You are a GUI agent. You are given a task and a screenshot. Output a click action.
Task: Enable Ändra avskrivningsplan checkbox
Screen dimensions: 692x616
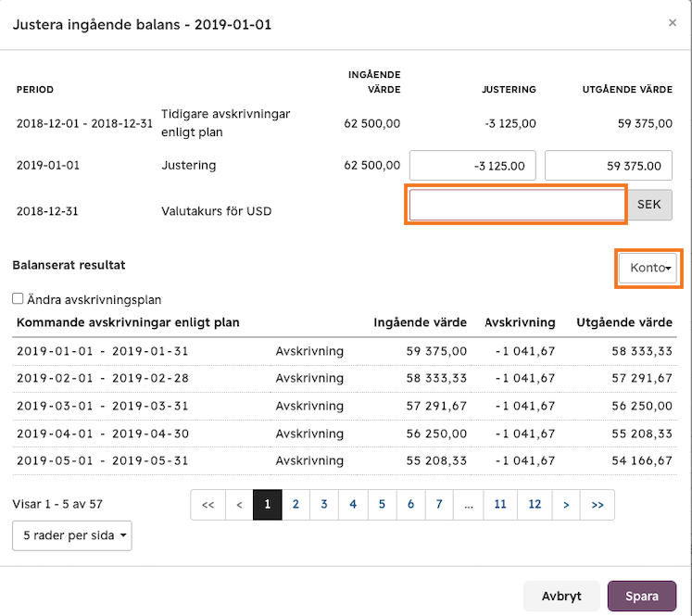[x=18, y=298]
